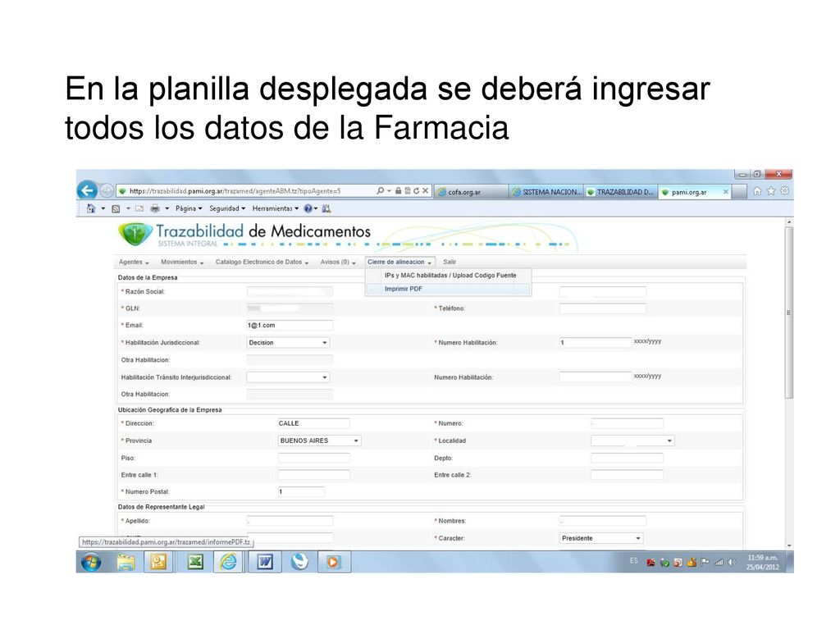
Task: Open the media player taskbar icon
Action: (x=333, y=562)
